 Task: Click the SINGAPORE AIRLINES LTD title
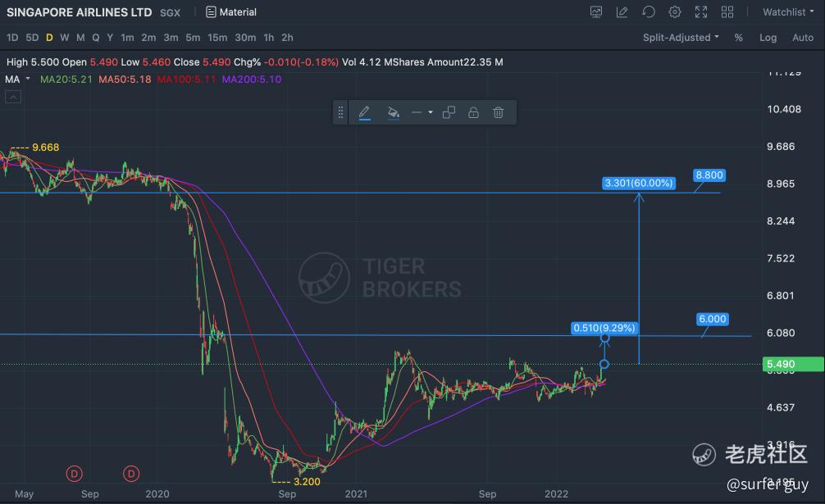pyautogui.click(x=79, y=12)
